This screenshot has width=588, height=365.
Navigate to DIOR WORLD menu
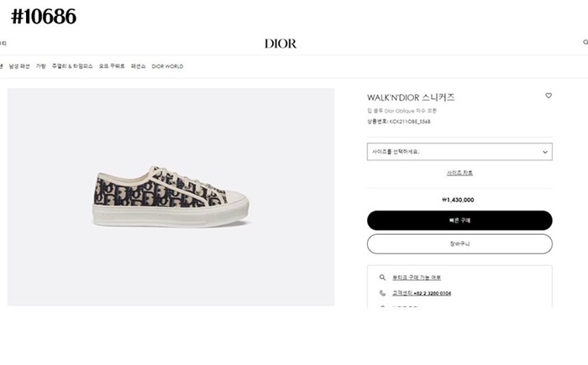[x=167, y=66]
